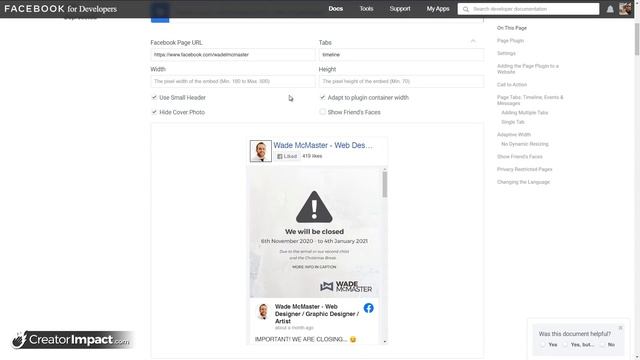Click the Facebook logo on the post
The height and width of the screenshot is (360, 640).
point(368,308)
